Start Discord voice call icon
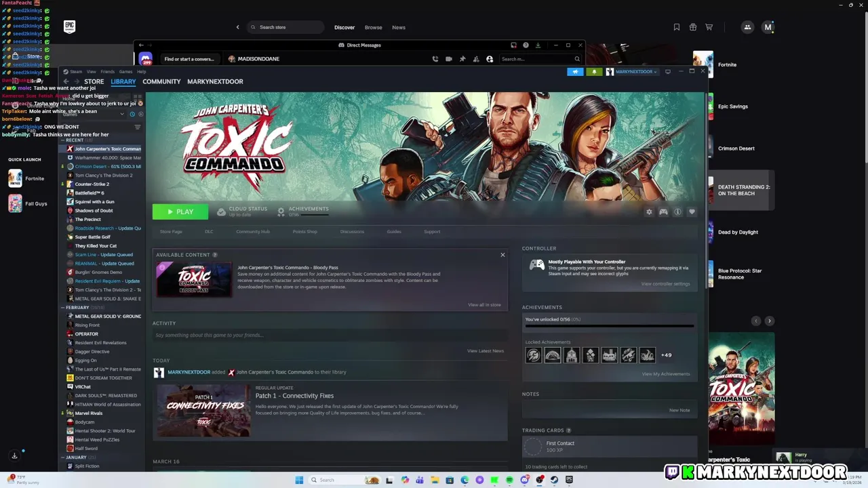868x488 pixels. (435, 59)
